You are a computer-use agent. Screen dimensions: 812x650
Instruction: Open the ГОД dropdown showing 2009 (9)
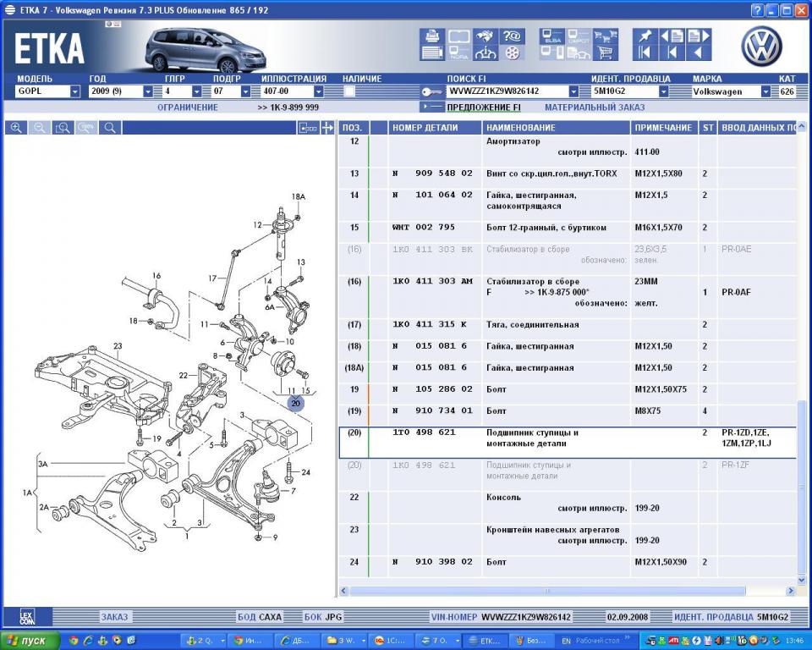coord(148,91)
